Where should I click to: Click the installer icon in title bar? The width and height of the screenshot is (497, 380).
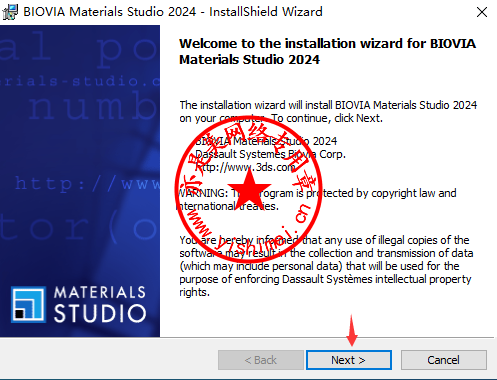pyautogui.click(x=10, y=12)
